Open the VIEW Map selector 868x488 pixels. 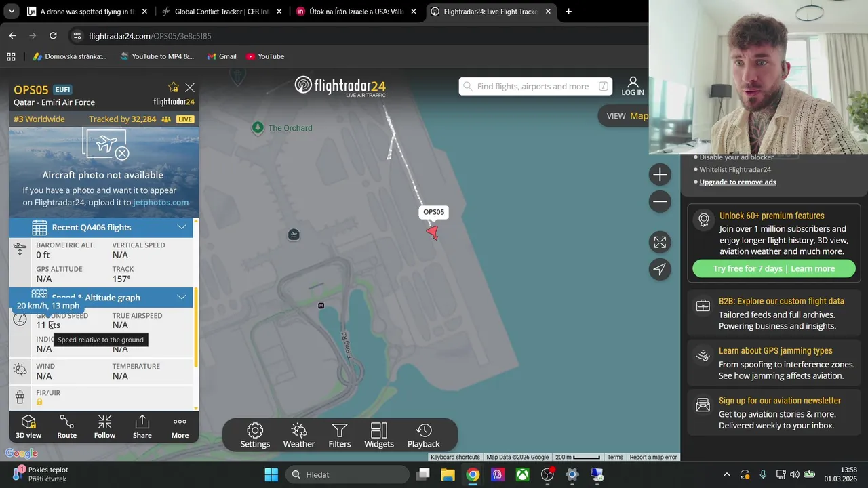[x=625, y=116]
